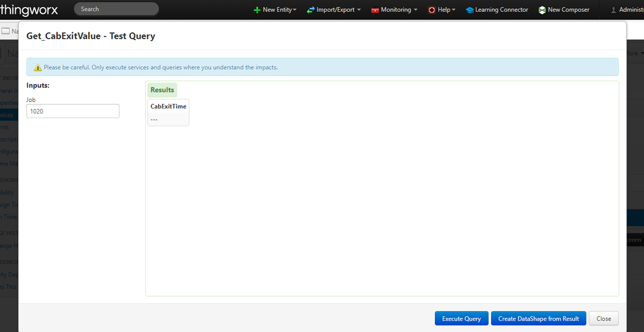Click the Administrator user icon
The height and width of the screenshot is (332, 644).
[x=614, y=10]
